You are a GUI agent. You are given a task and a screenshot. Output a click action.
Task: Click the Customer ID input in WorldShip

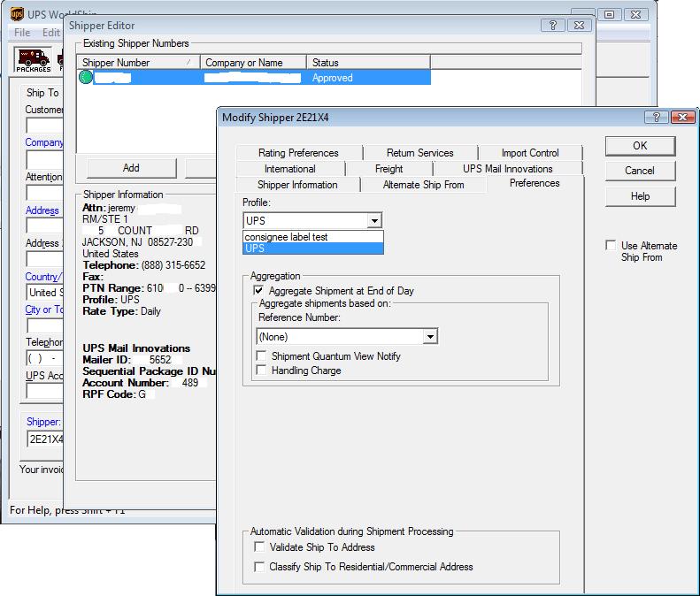tap(44, 126)
